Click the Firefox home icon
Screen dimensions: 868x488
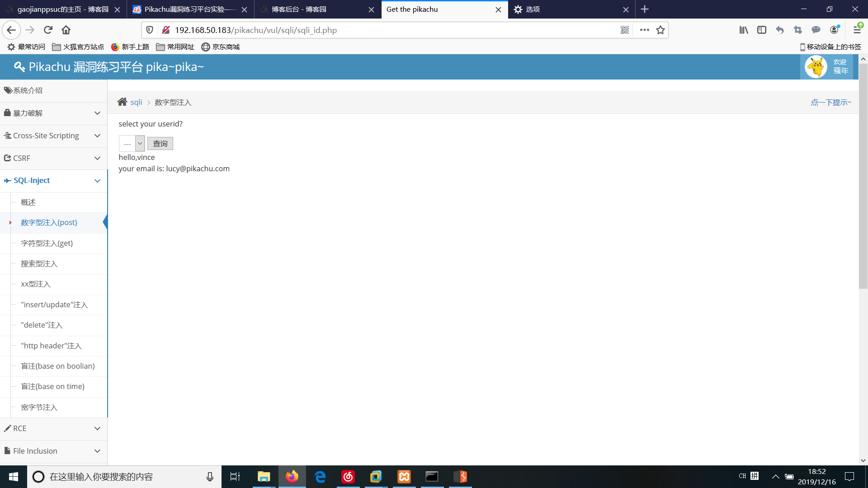click(x=66, y=30)
